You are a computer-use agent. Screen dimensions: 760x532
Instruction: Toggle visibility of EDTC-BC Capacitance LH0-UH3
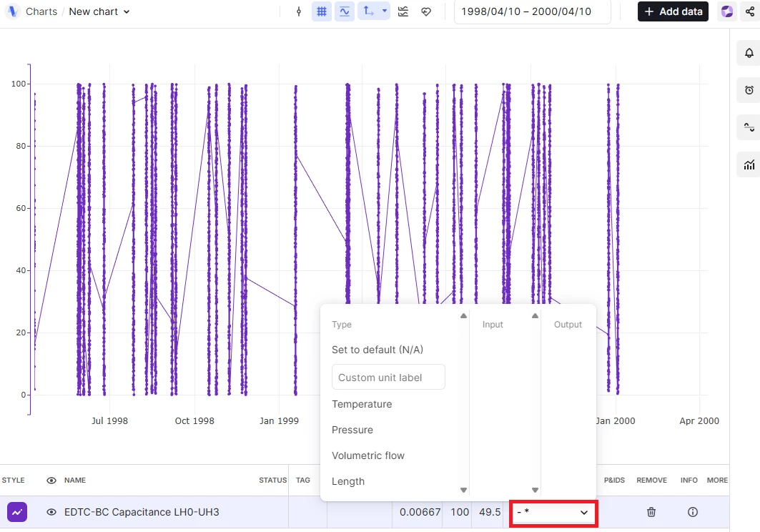pyautogui.click(x=51, y=512)
